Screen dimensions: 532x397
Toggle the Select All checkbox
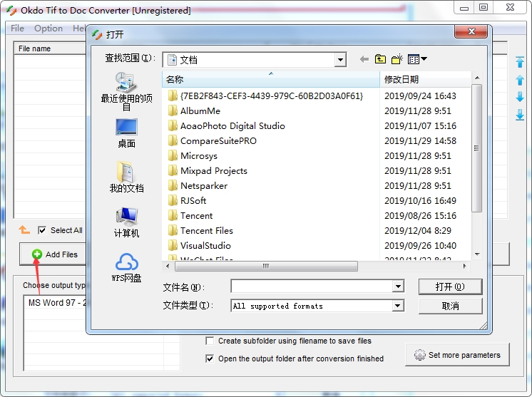[42, 230]
